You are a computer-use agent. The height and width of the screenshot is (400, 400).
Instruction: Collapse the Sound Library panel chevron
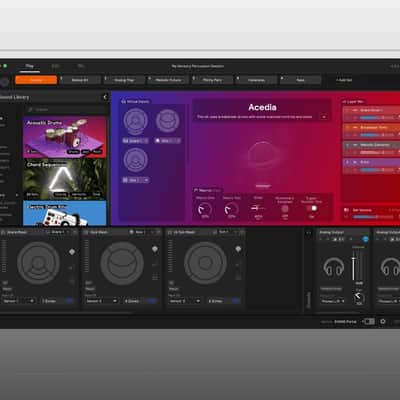click(x=105, y=97)
